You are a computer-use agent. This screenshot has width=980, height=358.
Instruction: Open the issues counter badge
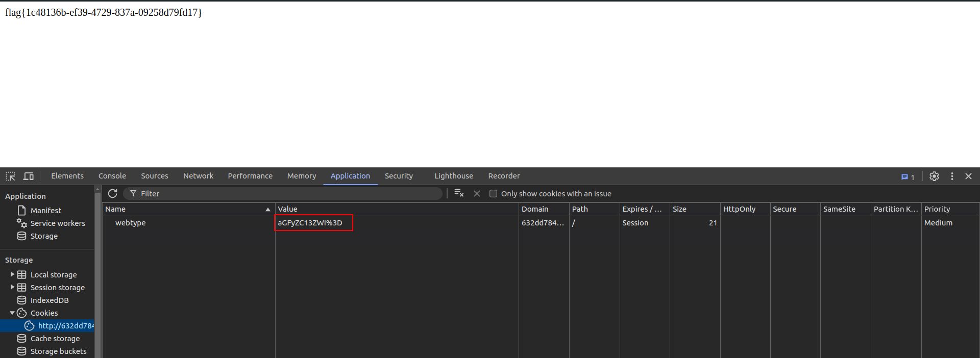click(x=908, y=177)
